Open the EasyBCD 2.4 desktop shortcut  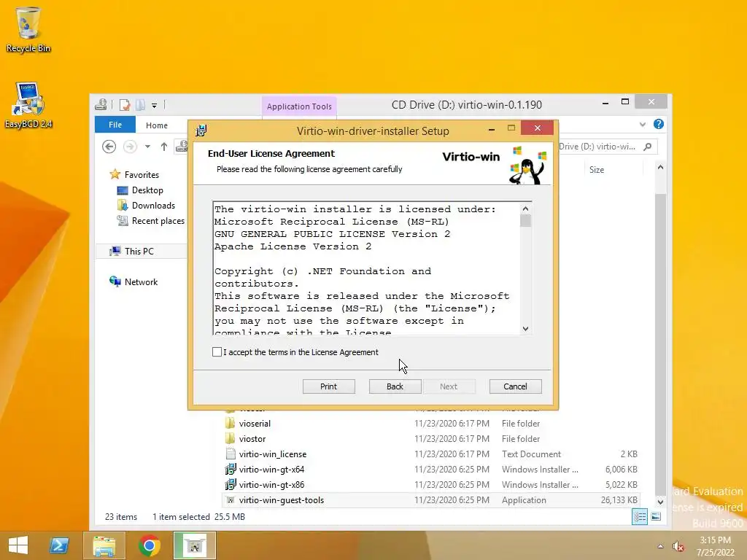click(28, 106)
